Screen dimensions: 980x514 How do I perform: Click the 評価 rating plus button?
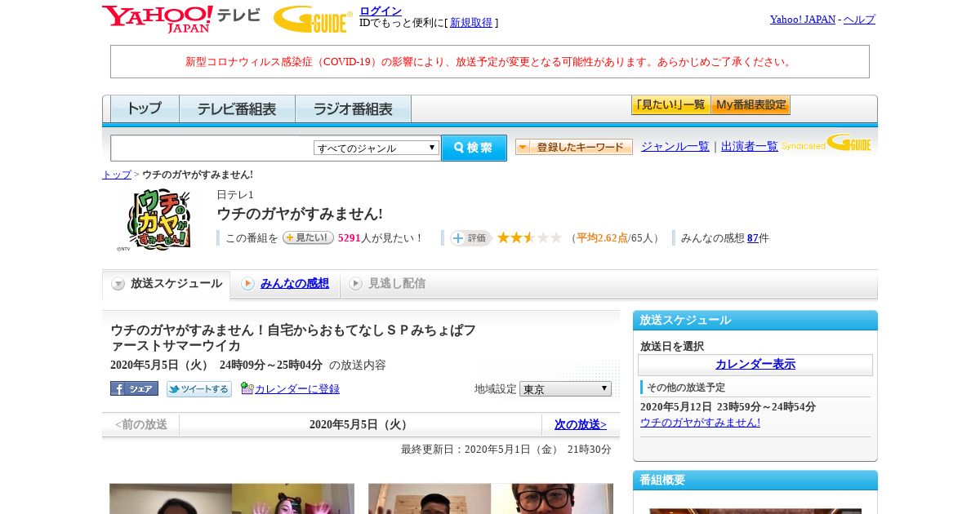pyautogui.click(x=470, y=238)
